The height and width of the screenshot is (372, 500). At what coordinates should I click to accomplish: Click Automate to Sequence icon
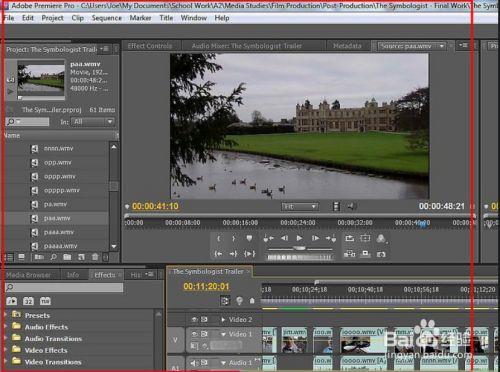pyautogui.click(x=39, y=257)
